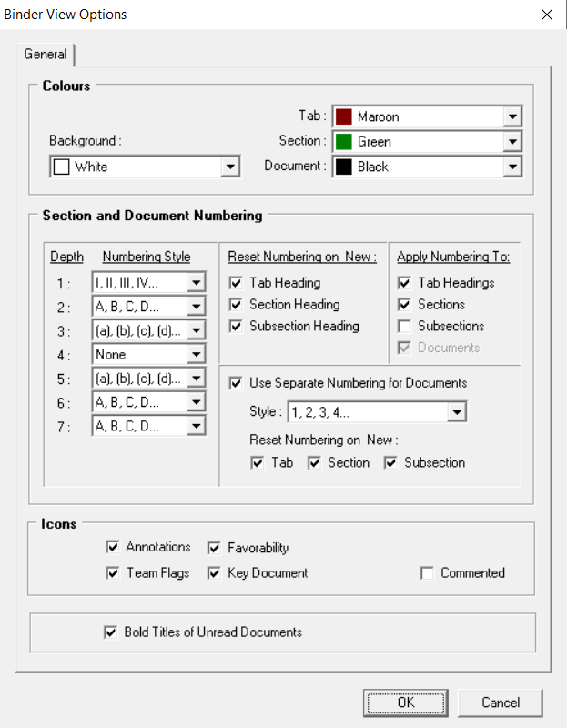Toggle document numbering reset on Subsection checkbox
Image resolution: width=567 pixels, height=728 pixels.
[390, 463]
